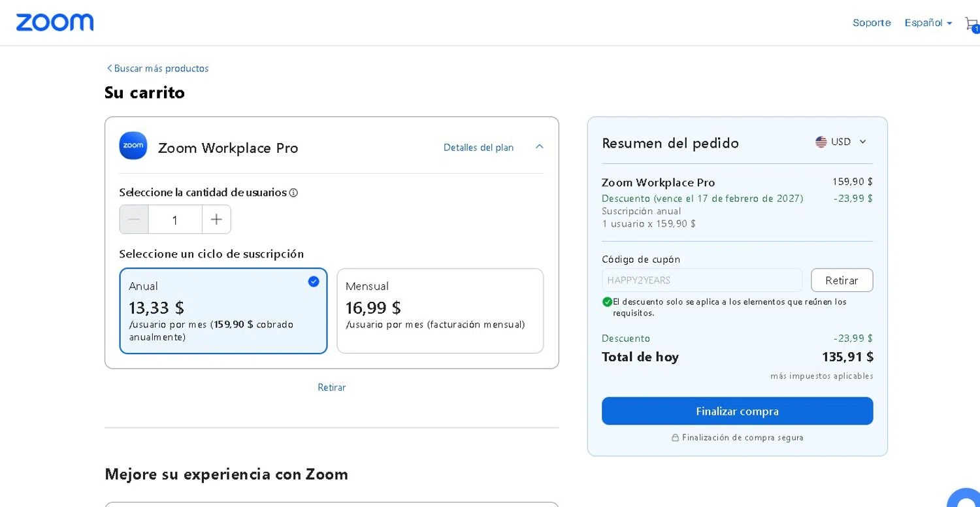This screenshot has width=980, height=507.
Task: Click the coupon code input field
Action: pyautogui.click(x=702, y=280)
